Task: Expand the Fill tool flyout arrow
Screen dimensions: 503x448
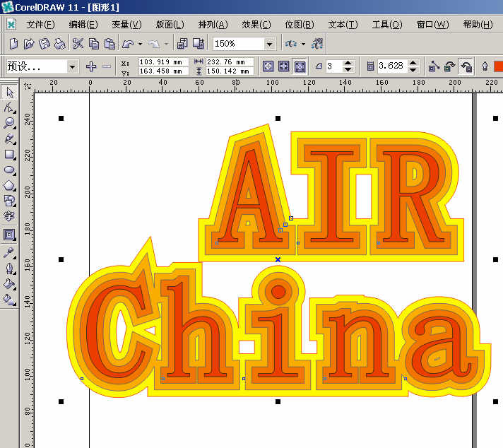Action: point(15,288)
